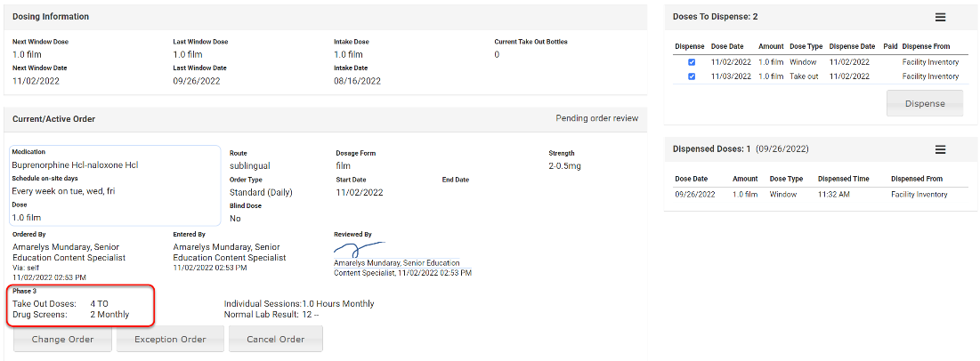Open an Exception Order
Image resolution: width=980 pixels, height=361 pixels.
[x=170, y=339]
